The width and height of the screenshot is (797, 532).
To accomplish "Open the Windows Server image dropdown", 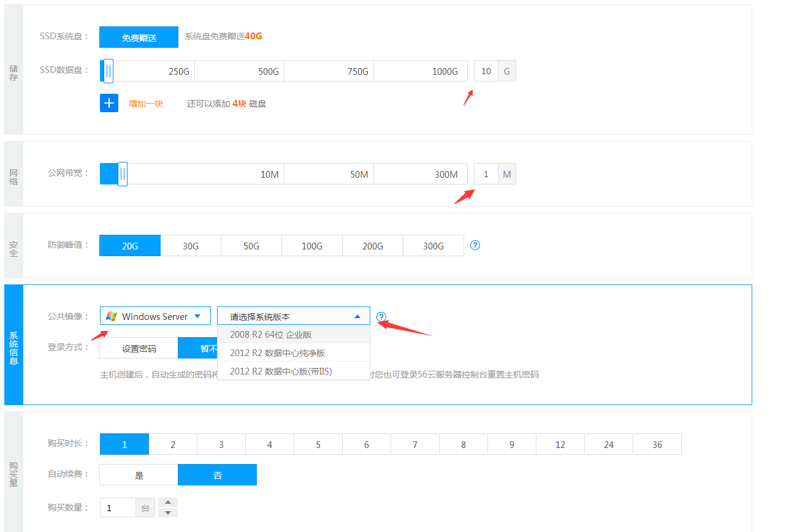I will pos(155,316).
